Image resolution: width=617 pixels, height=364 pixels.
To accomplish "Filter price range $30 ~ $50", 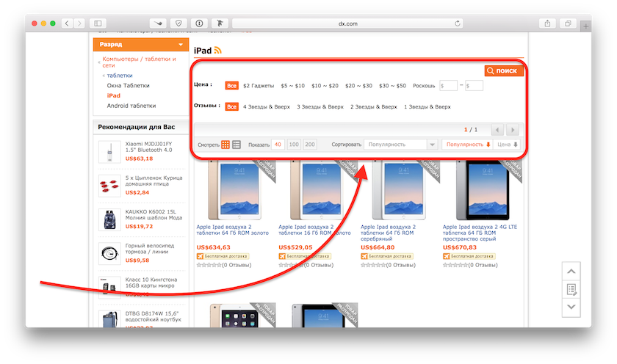I will pos(392,86).
